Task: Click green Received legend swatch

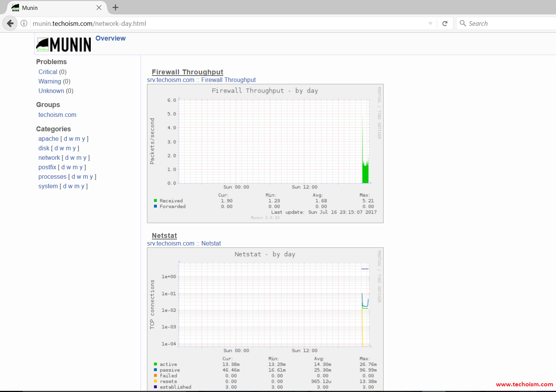Action: point(155,200)
